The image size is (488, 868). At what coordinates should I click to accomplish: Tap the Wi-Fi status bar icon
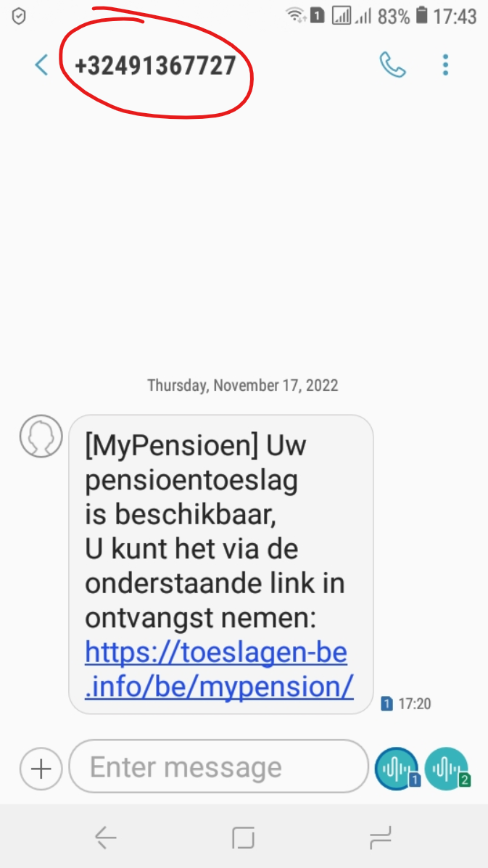point(296,17)
